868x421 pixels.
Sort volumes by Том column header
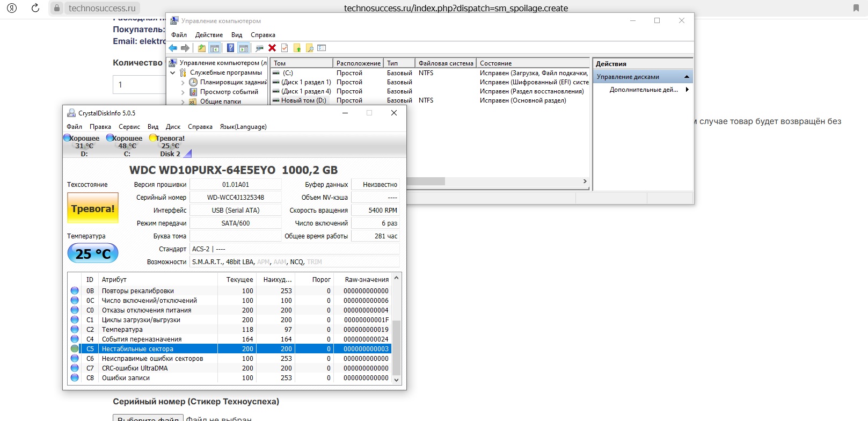point(301,63)
